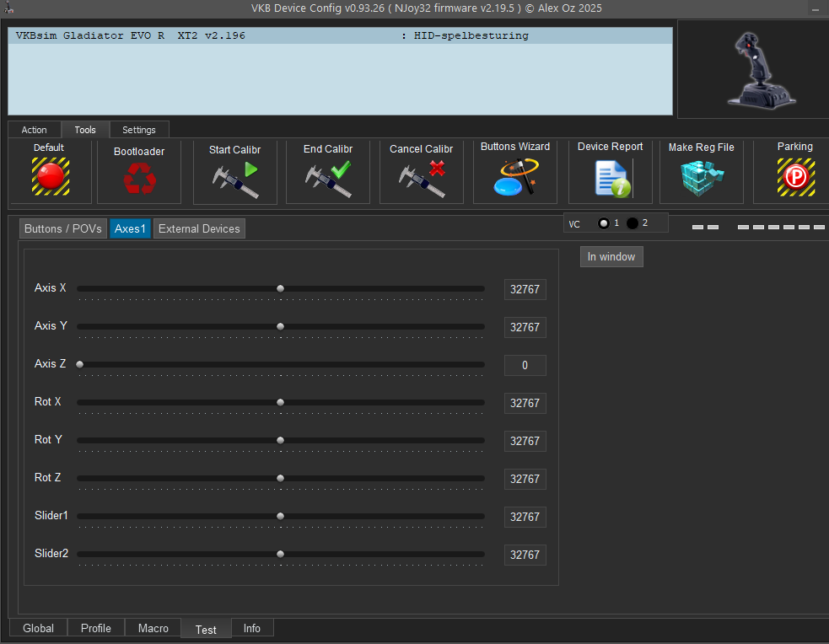829x644 pixels.
Task: Click the Slider1 value field
Action: coord(525,518)
